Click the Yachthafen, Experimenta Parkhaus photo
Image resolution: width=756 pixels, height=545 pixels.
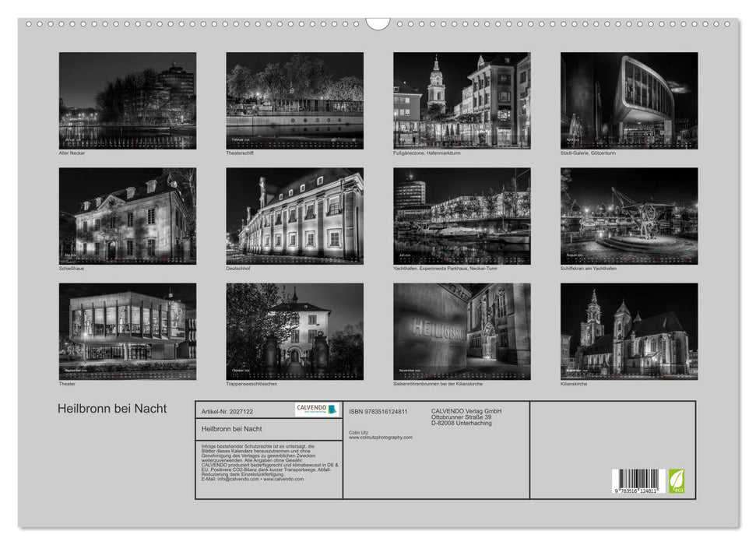pos(462,216)
